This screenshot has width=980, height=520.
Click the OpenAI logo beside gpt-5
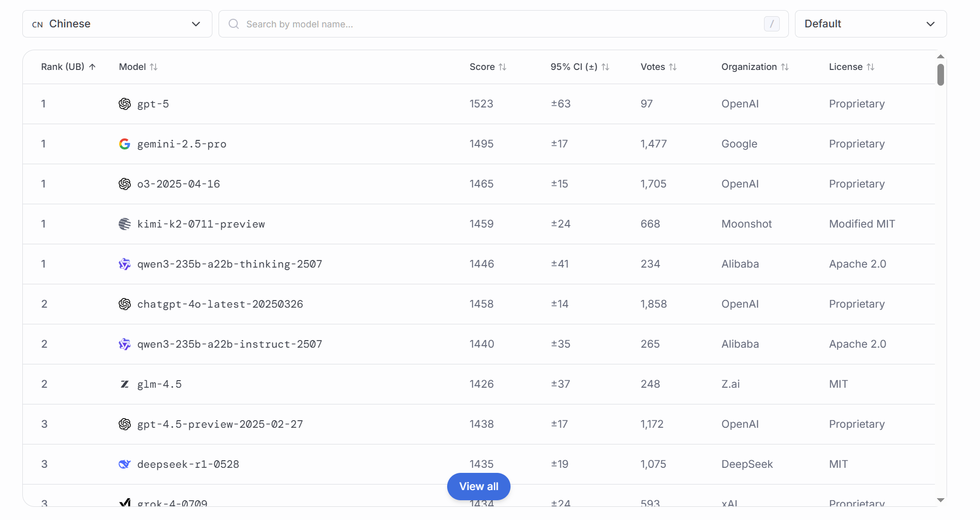pyautogui.click(x=125, y=104)
